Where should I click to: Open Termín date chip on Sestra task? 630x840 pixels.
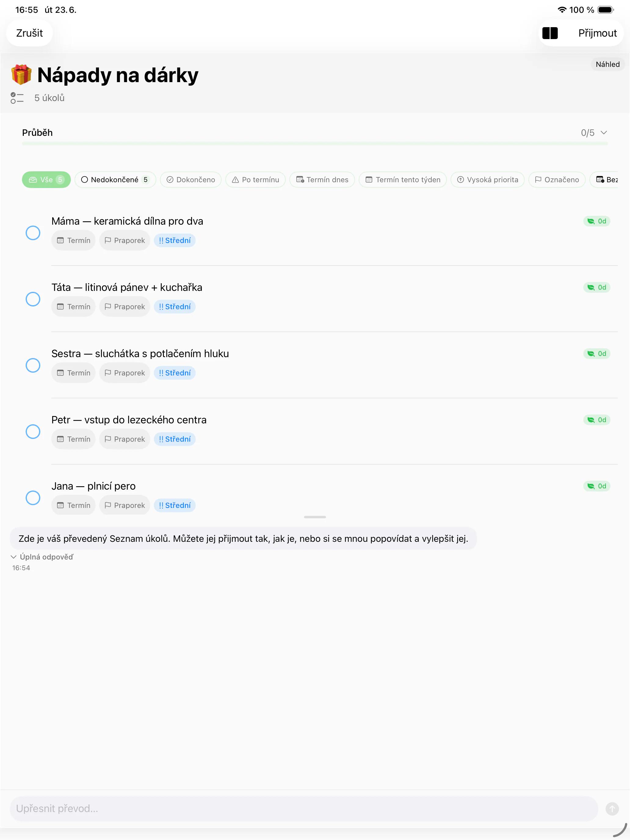point(73,373)
